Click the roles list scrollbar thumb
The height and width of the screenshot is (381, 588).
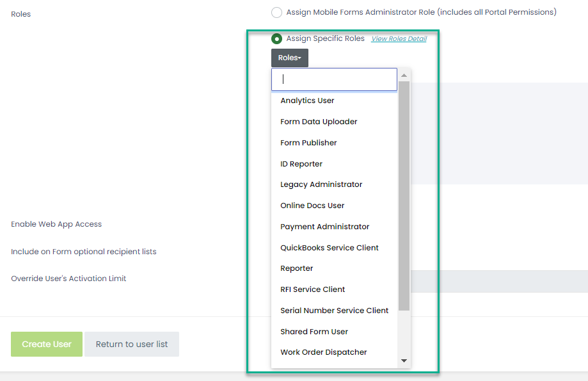[x=404, y=195]
